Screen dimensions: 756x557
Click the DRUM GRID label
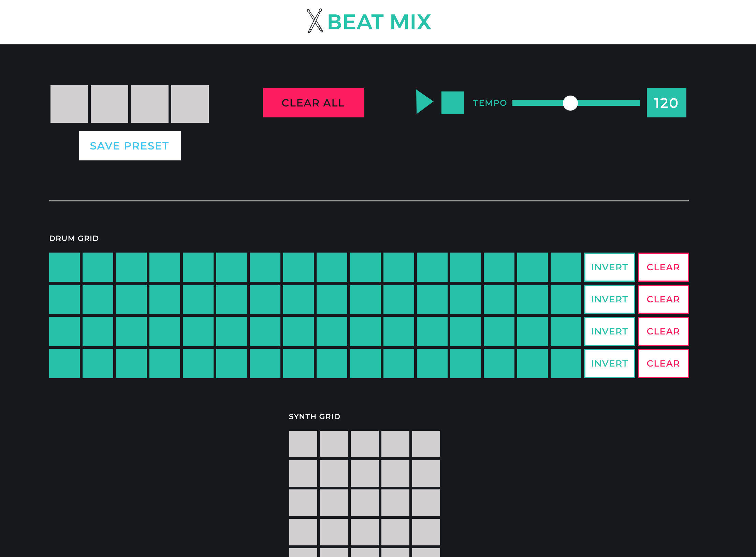pyautogui.click(x=74, y=238)
